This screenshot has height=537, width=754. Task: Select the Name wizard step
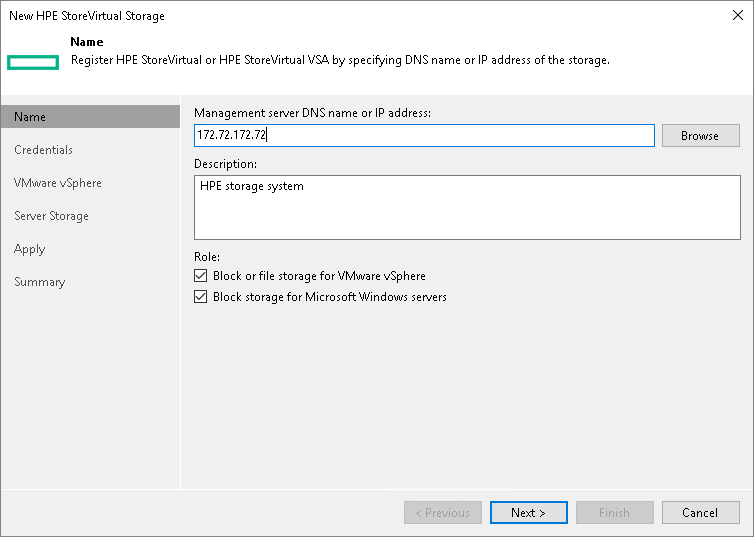pyautogui.click(x=90, y=117)
